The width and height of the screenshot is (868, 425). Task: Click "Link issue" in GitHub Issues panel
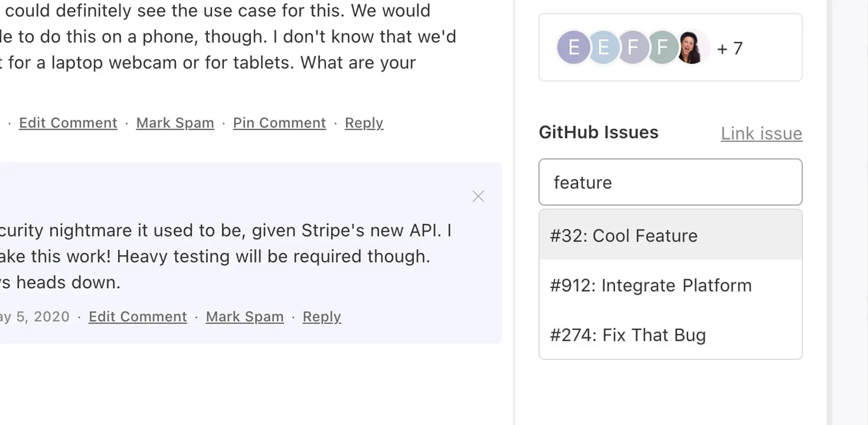[x=761, y=134]
